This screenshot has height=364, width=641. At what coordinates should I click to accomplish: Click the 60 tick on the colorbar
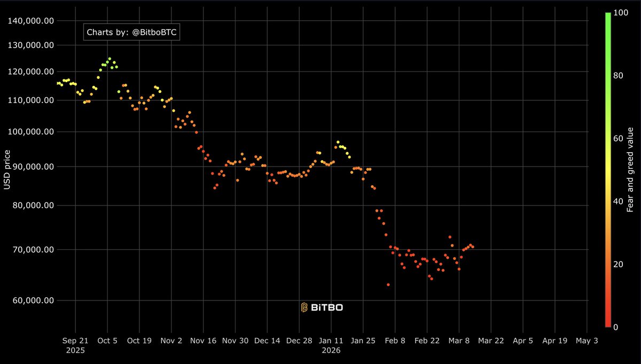pos(619,138)
